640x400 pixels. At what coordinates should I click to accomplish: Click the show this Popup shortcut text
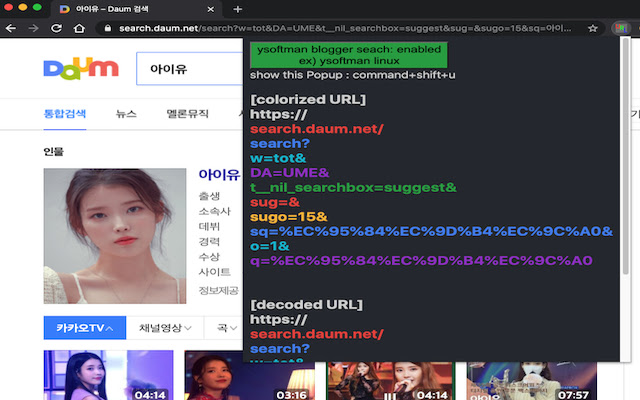tap(353, 75)
